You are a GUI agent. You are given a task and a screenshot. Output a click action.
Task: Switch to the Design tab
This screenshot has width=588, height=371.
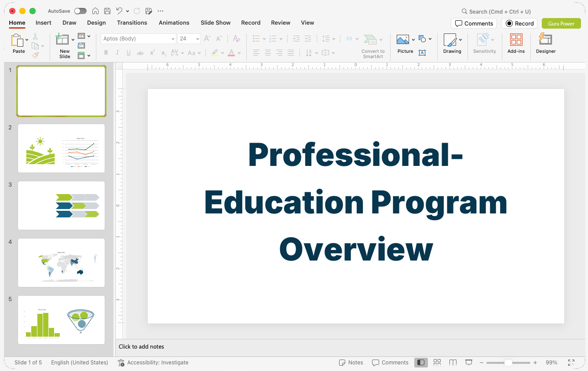(96, 22)
